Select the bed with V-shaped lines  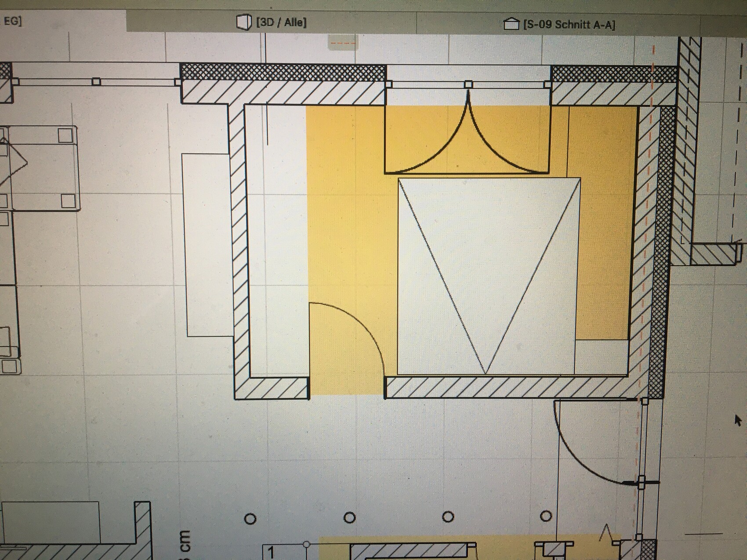point(487,276)
